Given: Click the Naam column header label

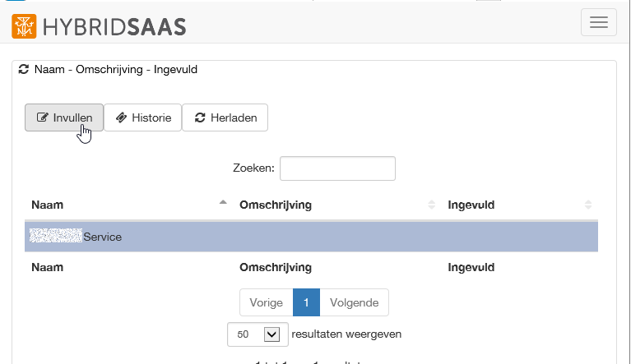Looking at the screenshot, I should tap(48, 205).
